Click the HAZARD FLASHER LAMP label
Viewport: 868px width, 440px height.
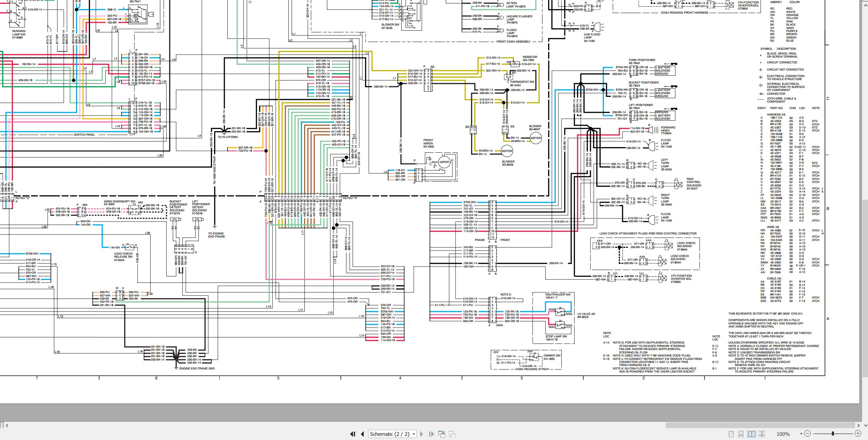[519, 18]
